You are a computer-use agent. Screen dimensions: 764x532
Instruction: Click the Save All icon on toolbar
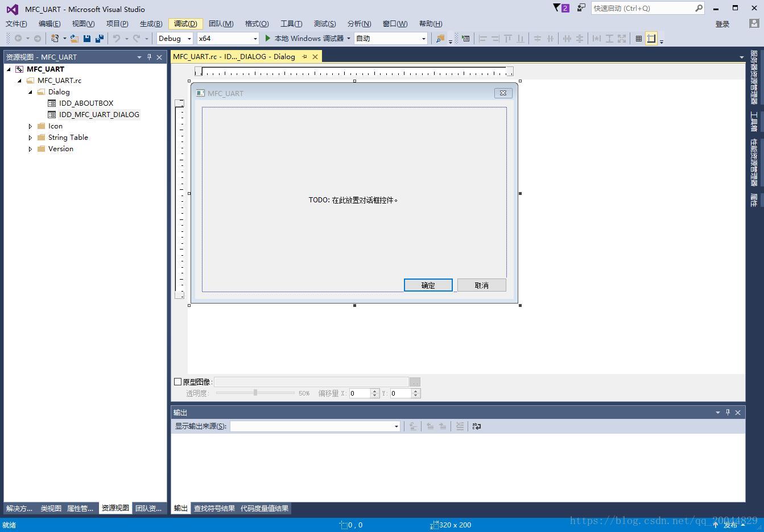(x=100, y=38)
